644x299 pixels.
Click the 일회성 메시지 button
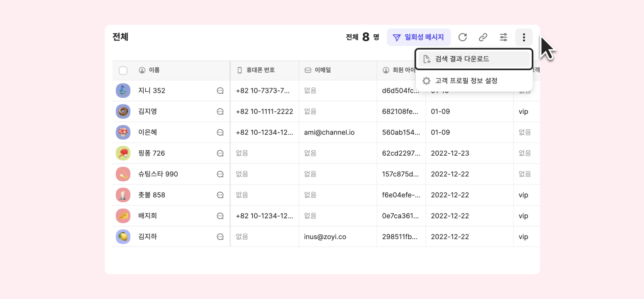point(419,38)
